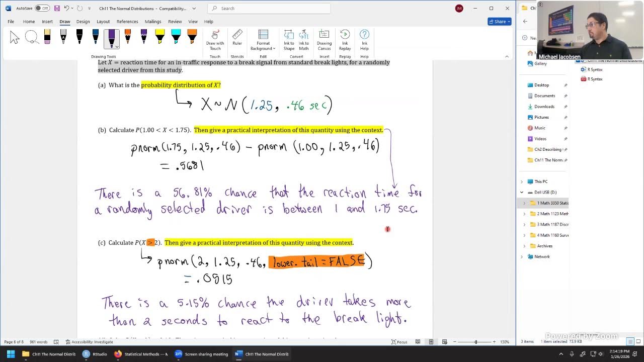Zoom out with the minus button

click(455, 342)
